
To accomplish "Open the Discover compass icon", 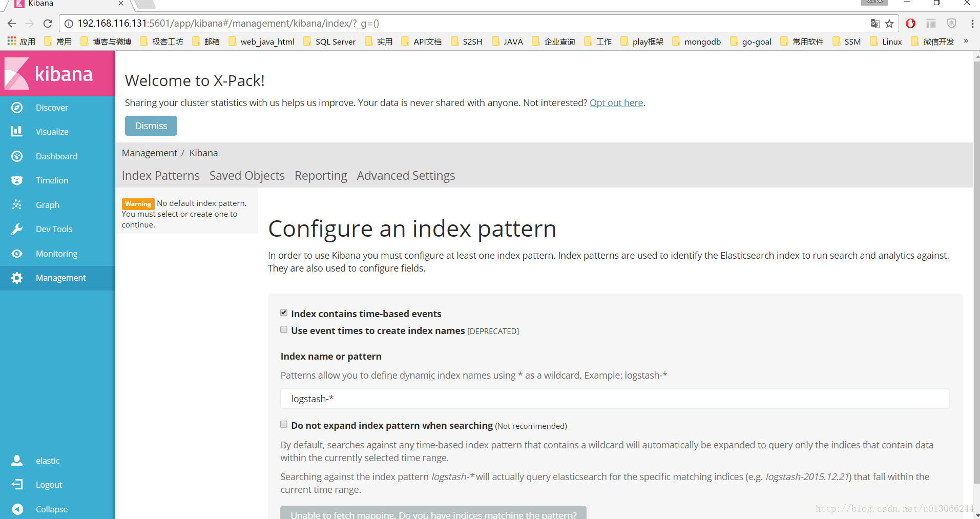I will [x=17, y=108].
